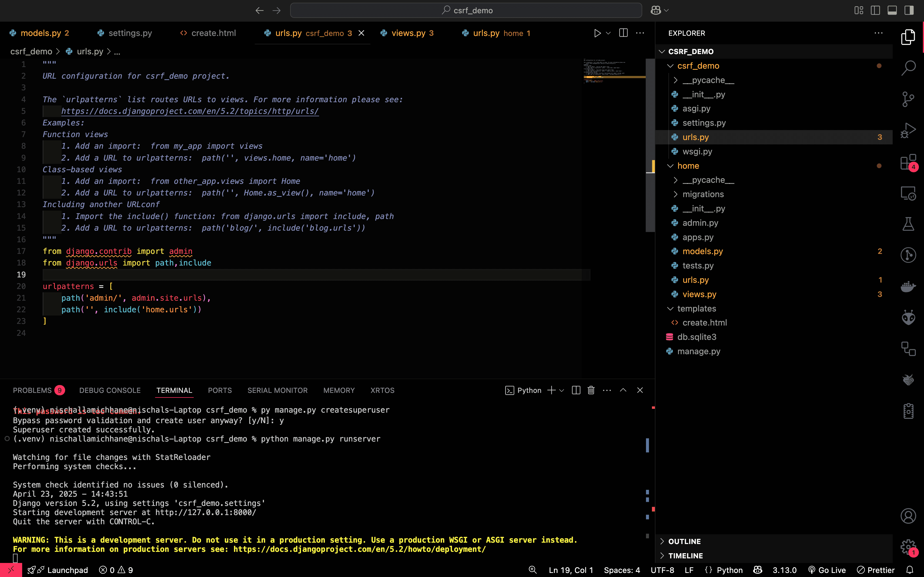Click the editor minimap thumbnail
The height and width of the screenshot is (577, 924).
pyautogui.click(x=613, y=71)
